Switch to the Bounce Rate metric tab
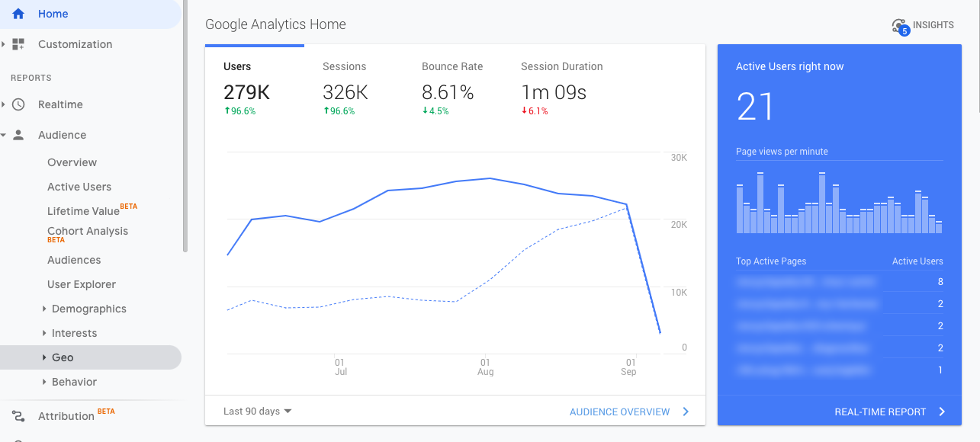The image size is (980, 442). coord(453,89)
